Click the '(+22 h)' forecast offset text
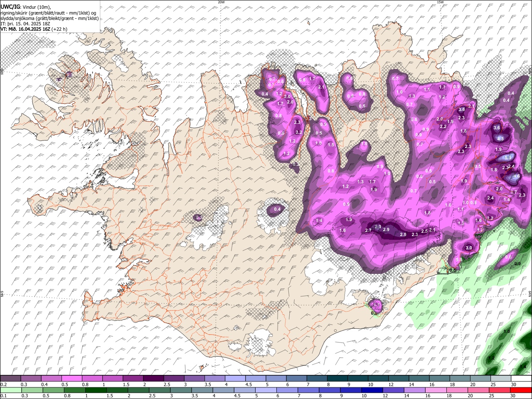 60,29
